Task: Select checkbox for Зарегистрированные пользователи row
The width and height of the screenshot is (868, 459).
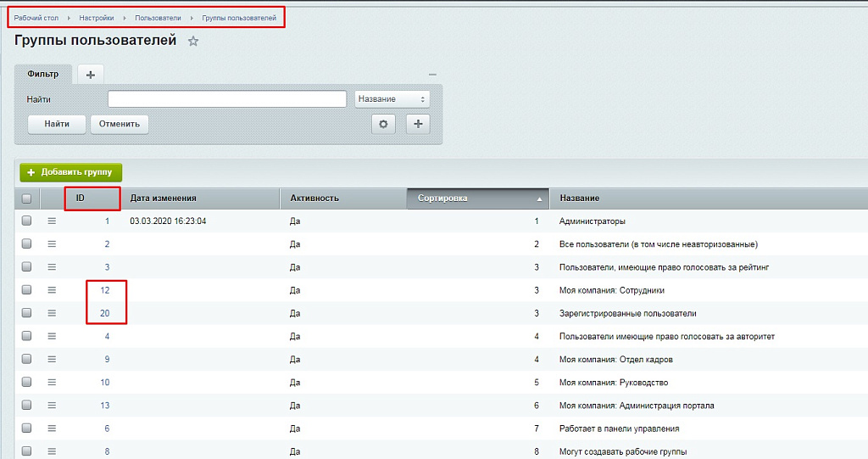Action: tap(26, 313)
